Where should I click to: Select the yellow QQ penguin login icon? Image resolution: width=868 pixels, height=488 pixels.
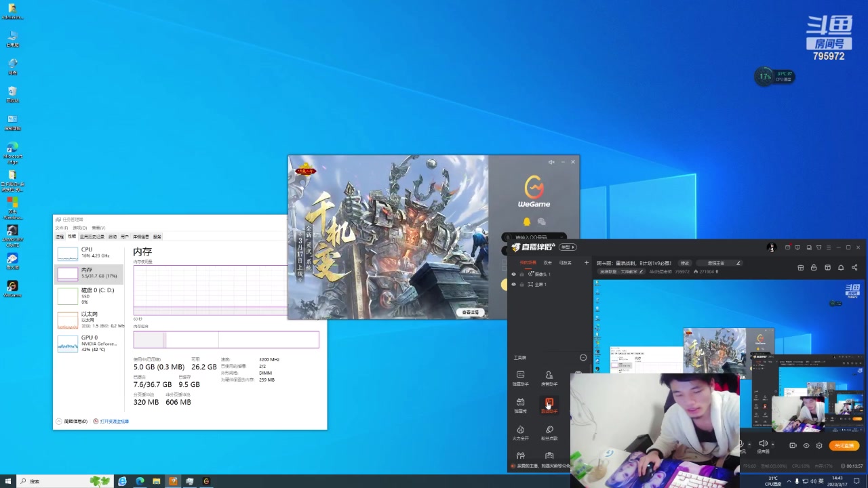[526, 222]
